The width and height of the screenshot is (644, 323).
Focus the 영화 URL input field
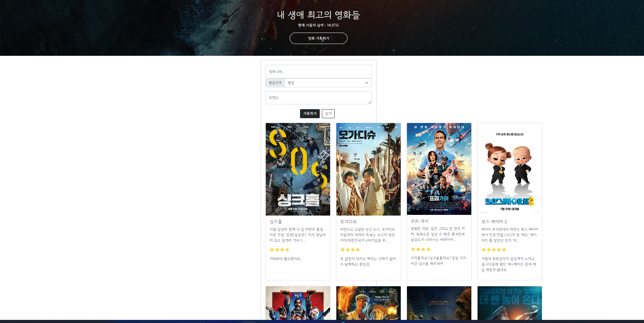pos(318,71)
